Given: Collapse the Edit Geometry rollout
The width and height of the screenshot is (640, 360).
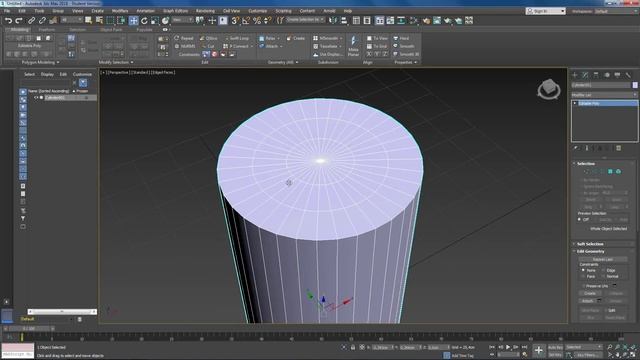Looking at the screenshot, I should pos(590,251).
